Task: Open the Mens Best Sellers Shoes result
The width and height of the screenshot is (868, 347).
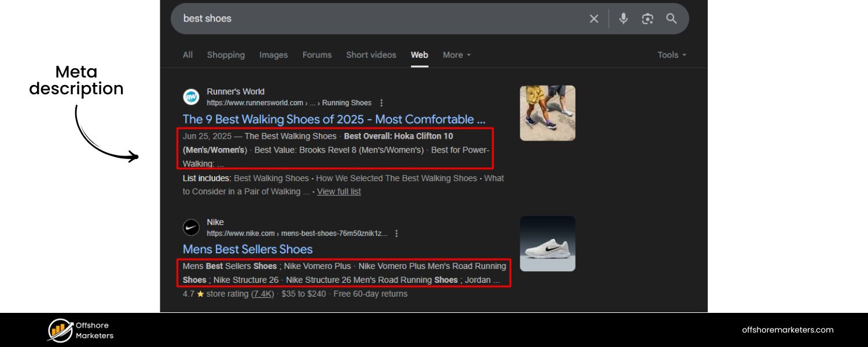Action: point(247,249)
